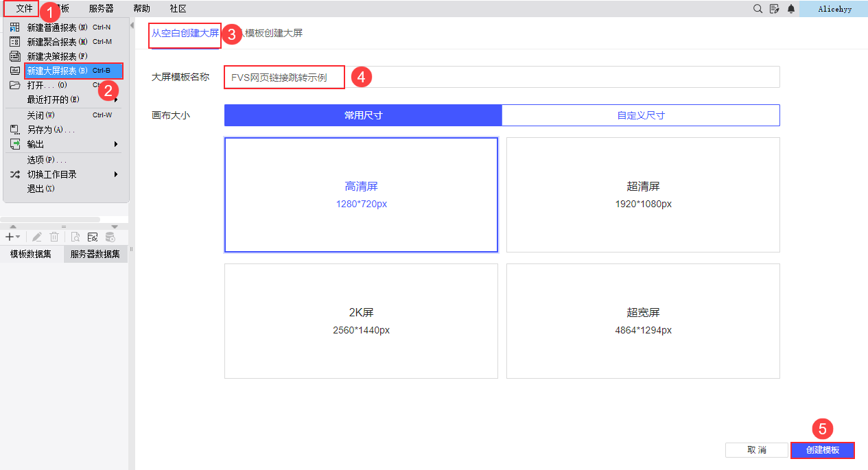This screenshot has width=868, height=470.
Task: Collapse the panel using the down triangle
Action: (x=115, y=226)
